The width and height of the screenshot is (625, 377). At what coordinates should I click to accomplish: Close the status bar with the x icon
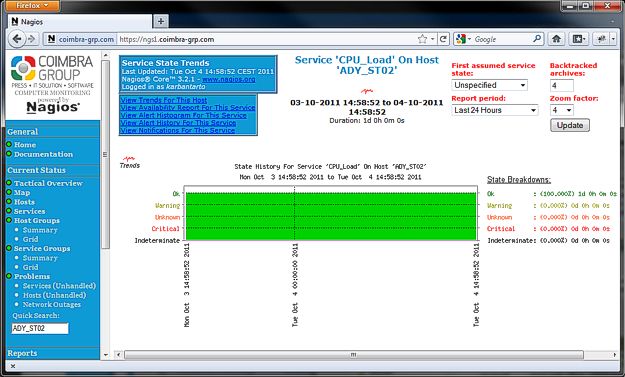(x=13, y=366)
